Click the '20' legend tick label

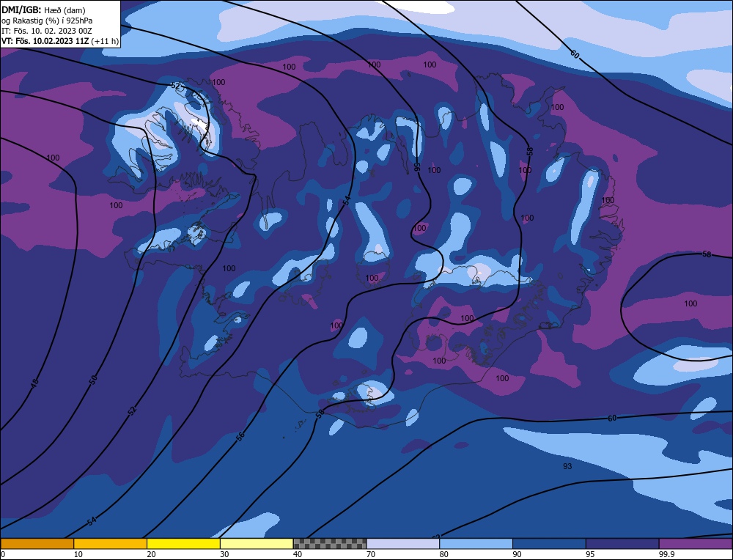tap(151, 554)
